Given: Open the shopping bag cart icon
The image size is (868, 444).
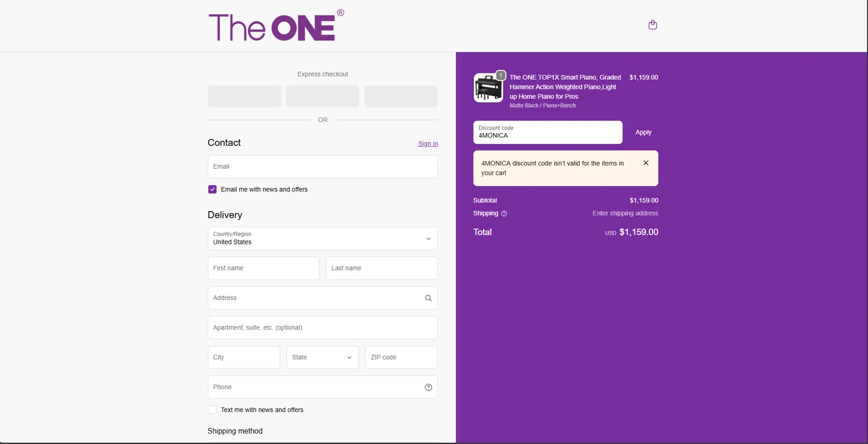Looking at the screenshot, I should (x=653, y=25).
